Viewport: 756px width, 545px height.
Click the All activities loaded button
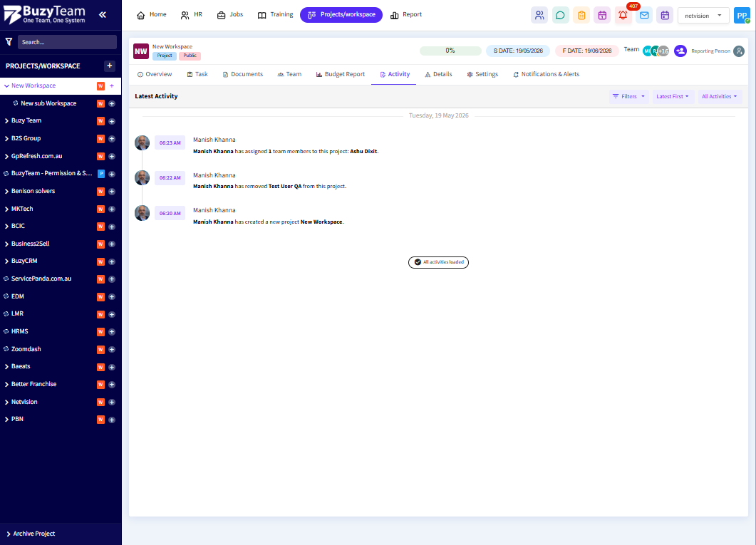[438, 262]
